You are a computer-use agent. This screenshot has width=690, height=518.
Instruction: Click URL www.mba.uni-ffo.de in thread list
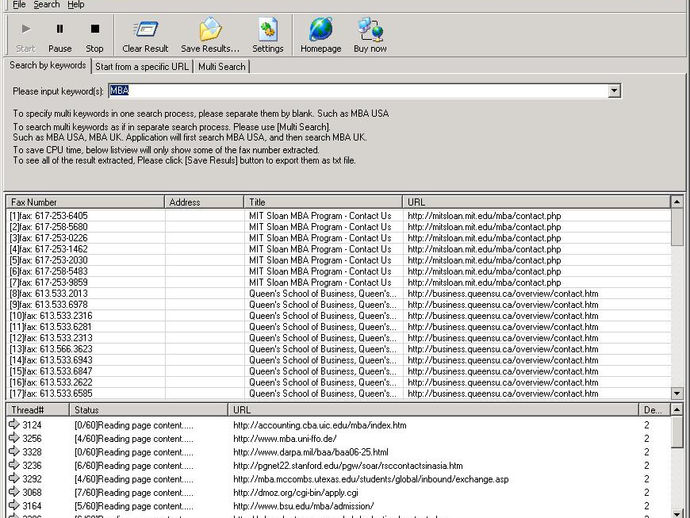(x=285, y=438)
